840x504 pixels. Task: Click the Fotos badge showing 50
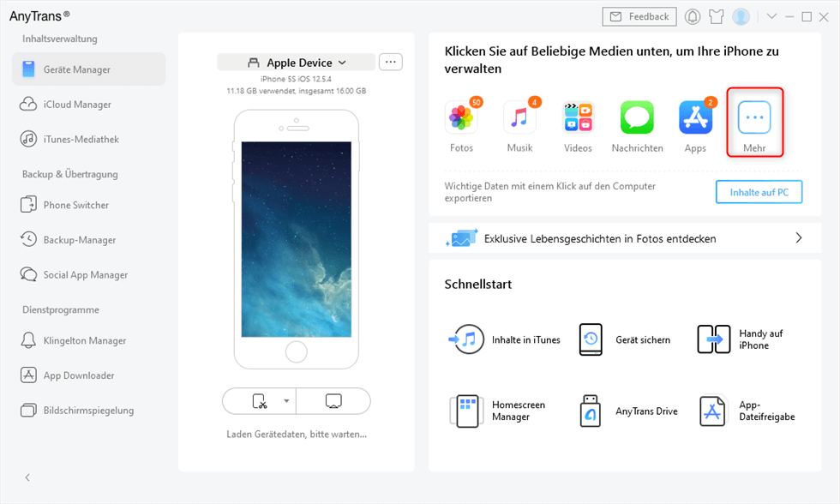click(x=477, y=102)
